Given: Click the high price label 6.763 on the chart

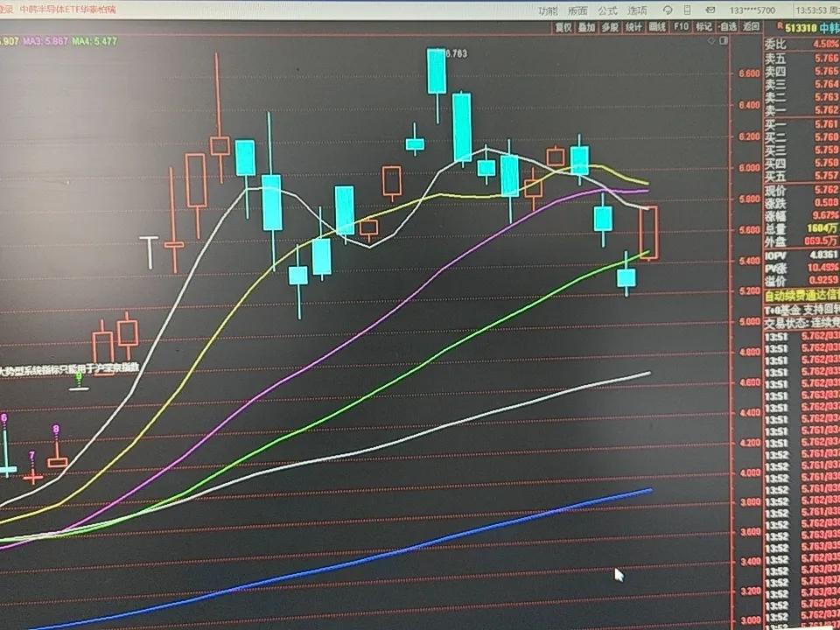Looking at the screenshot, I should pyautogui.click(x=456, y=53).
